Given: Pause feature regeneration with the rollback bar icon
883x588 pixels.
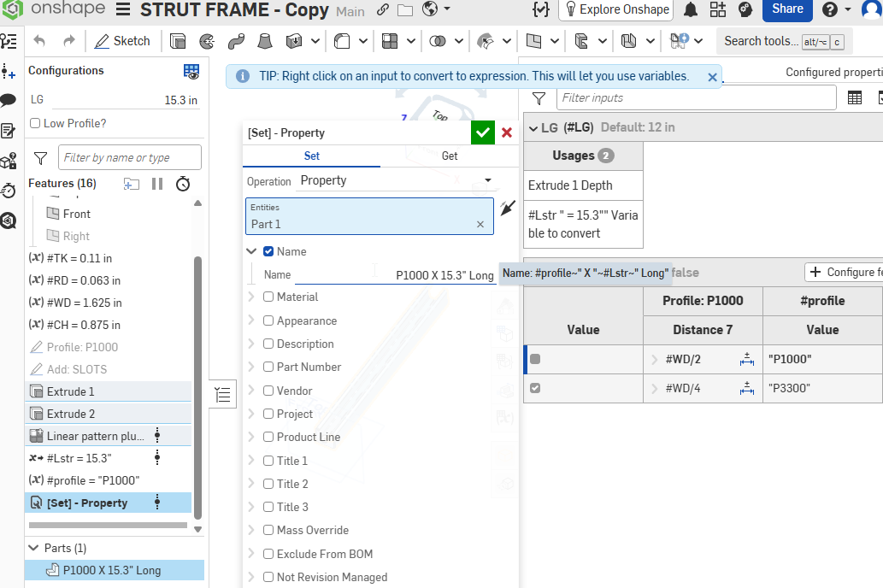Looking at the screenshot, I should click(x=157, y=184).
